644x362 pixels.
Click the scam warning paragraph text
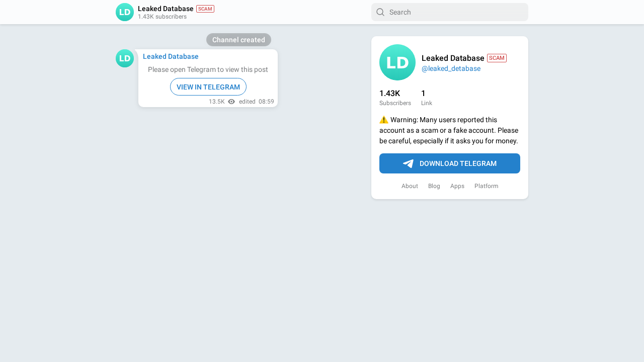pos(449,130)
